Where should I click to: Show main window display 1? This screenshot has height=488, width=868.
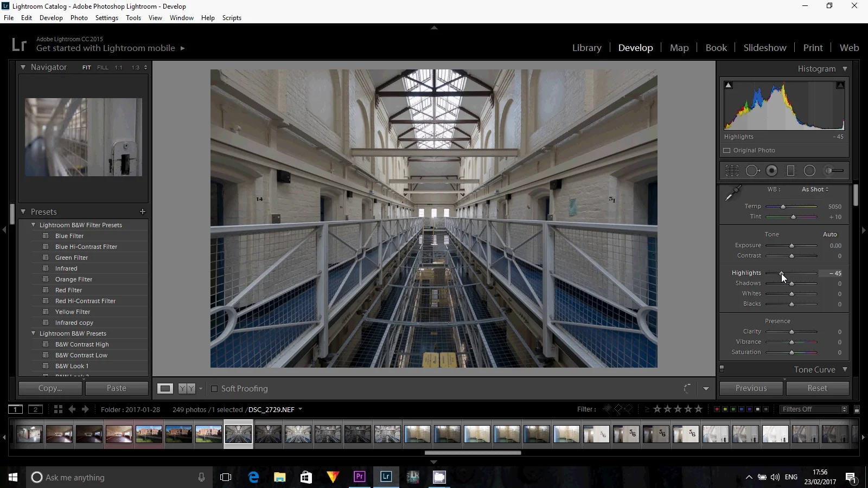pos(15,409)
